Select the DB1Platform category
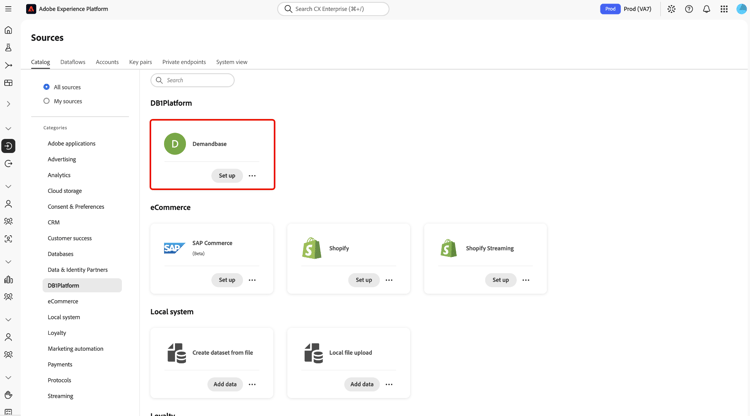Image resolution: width=750 pixels, height=416 pixels. 82,285
